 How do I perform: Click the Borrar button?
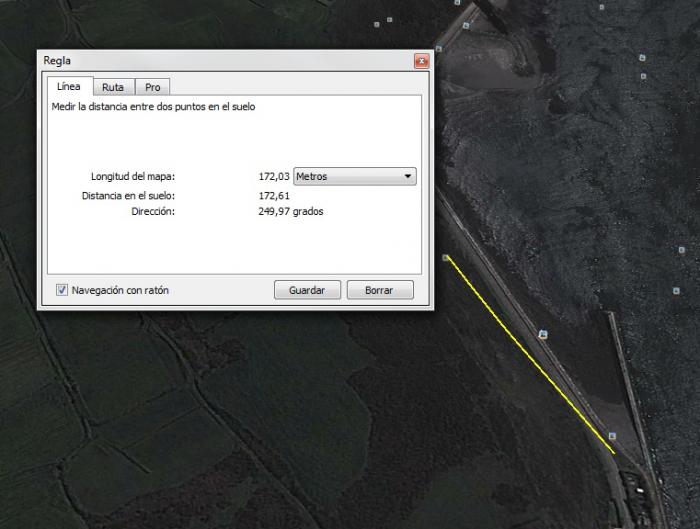click(x=380, y=290)
